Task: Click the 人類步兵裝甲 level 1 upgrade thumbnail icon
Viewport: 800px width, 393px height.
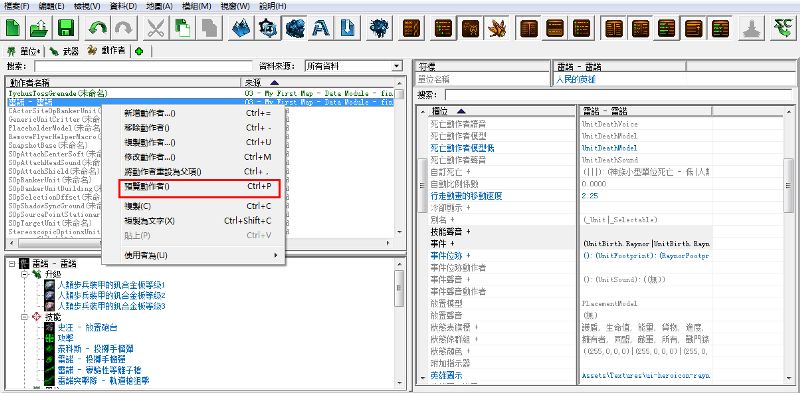Action: pyautogui.click(x=49, y=285)
